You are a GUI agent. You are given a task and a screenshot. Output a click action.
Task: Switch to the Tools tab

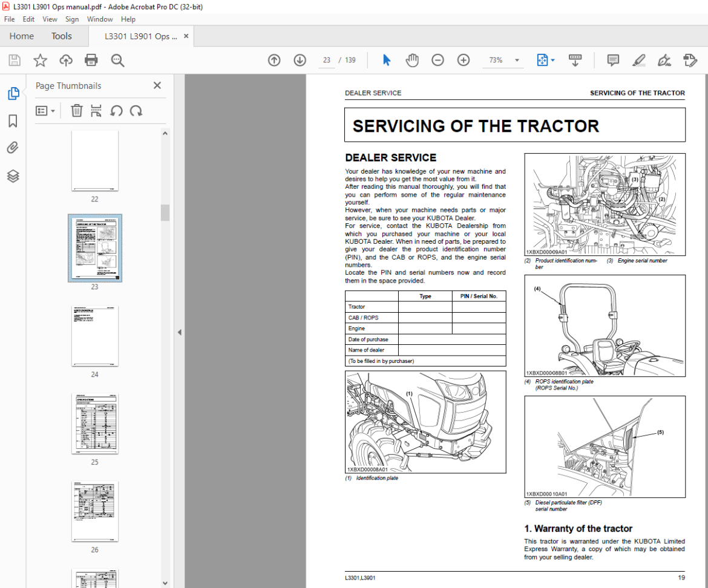click(61, 36)
